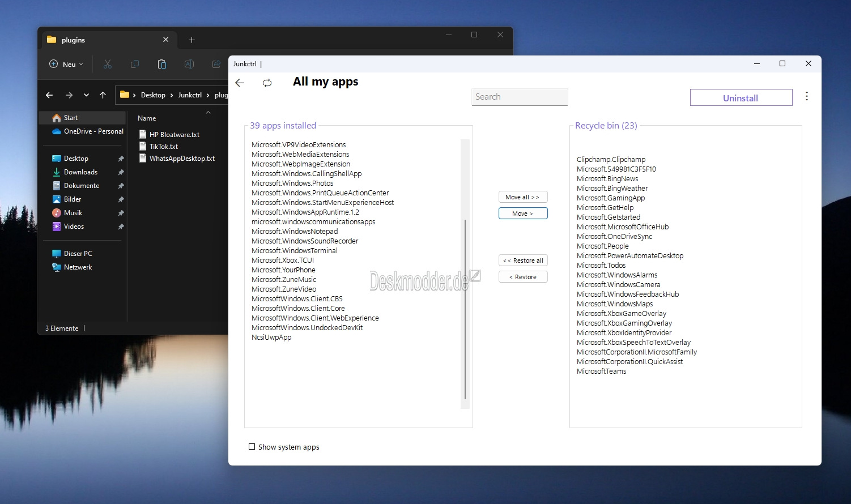Open Dokumente folder in Explorer sidebar
The image size is (851, 504).
tap(82, 186)
